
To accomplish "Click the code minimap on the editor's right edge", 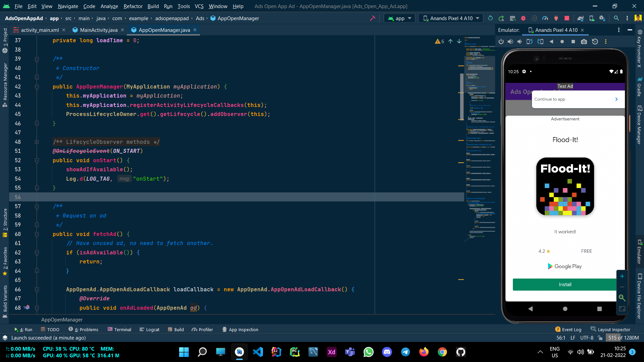I will (x=480, y=134).
